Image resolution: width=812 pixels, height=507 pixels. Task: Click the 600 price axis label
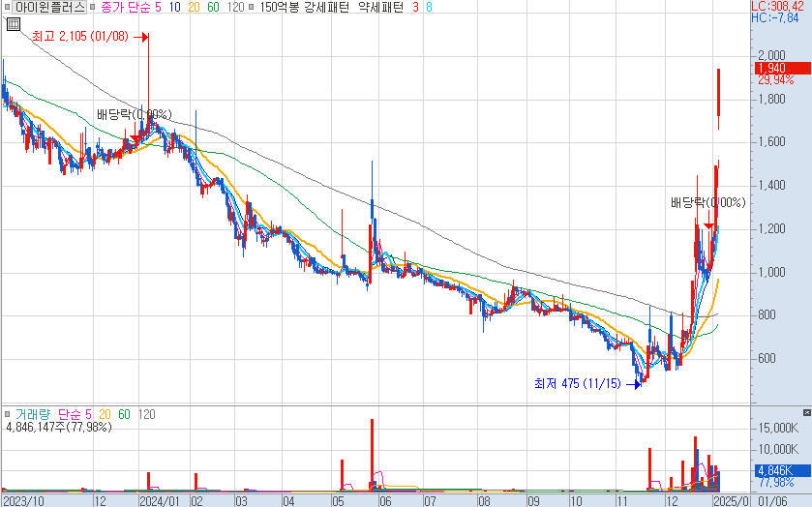click(767, 358)
